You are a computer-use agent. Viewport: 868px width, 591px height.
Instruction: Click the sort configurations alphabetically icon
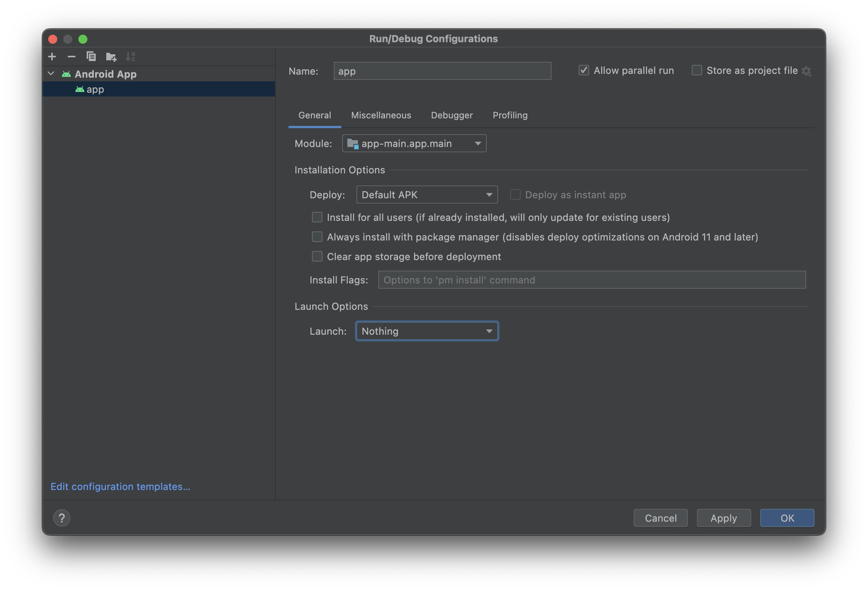130,57
